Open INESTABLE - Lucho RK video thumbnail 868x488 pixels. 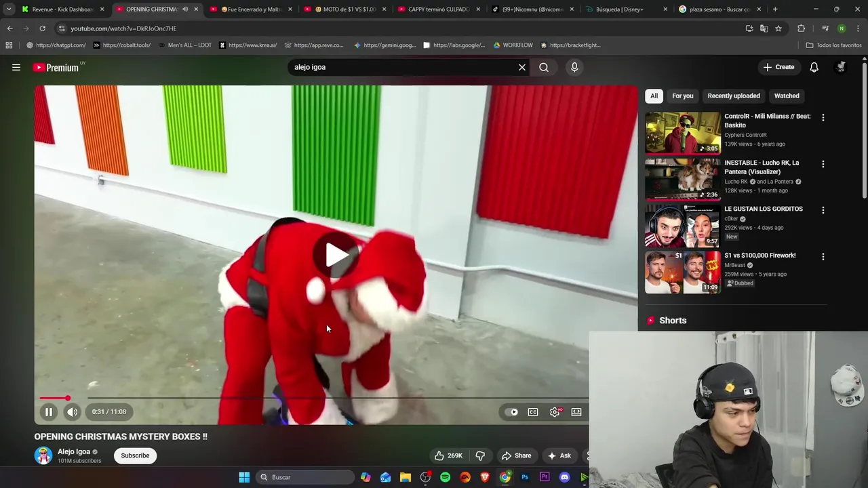(x=683, y=180)
